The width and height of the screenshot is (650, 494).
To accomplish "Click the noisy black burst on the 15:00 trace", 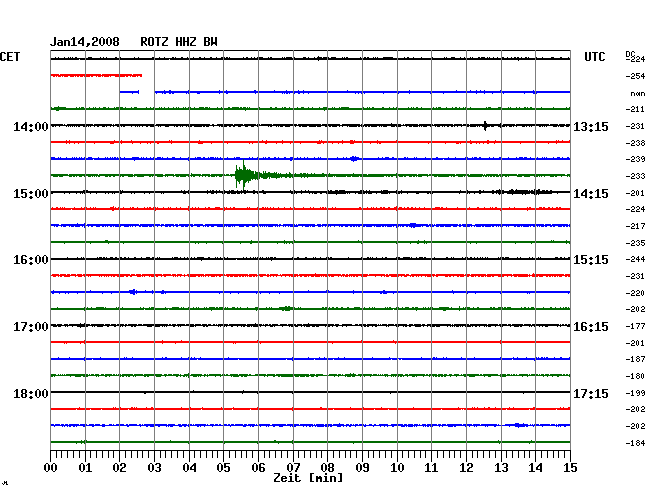I will coord(523,192).
